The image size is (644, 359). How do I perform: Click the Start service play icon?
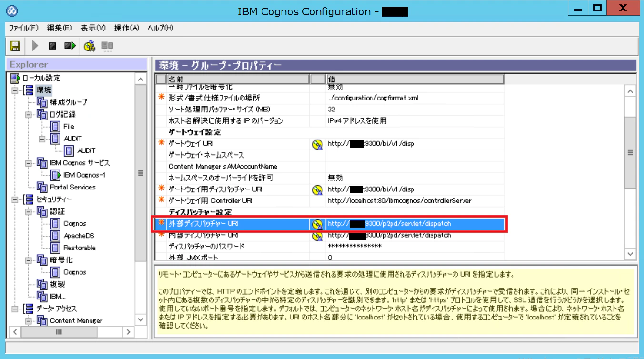tap(35, 46)
